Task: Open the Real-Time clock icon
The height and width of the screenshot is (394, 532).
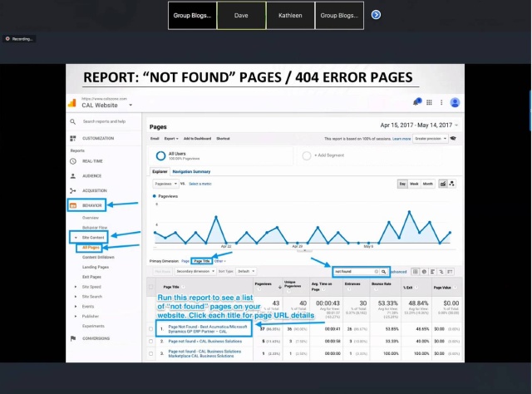Action: pos(73,161)
